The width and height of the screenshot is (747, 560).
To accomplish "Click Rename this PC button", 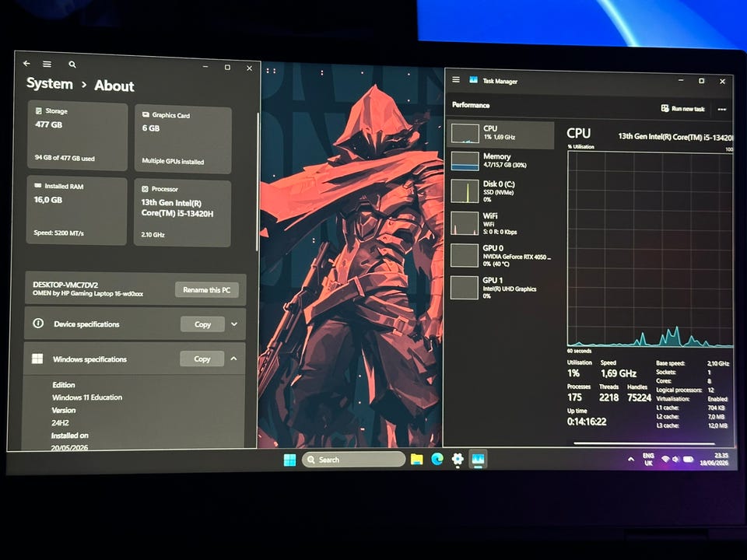I will (207, 289).
